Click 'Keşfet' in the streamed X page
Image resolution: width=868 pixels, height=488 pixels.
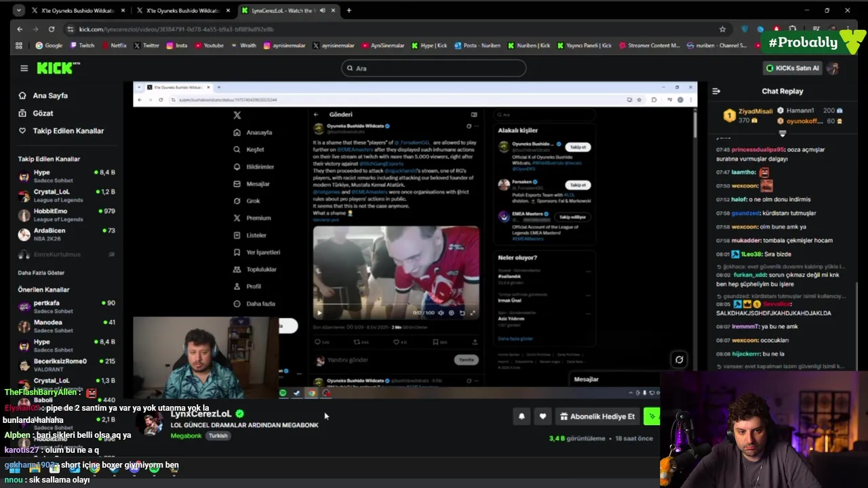249,149
